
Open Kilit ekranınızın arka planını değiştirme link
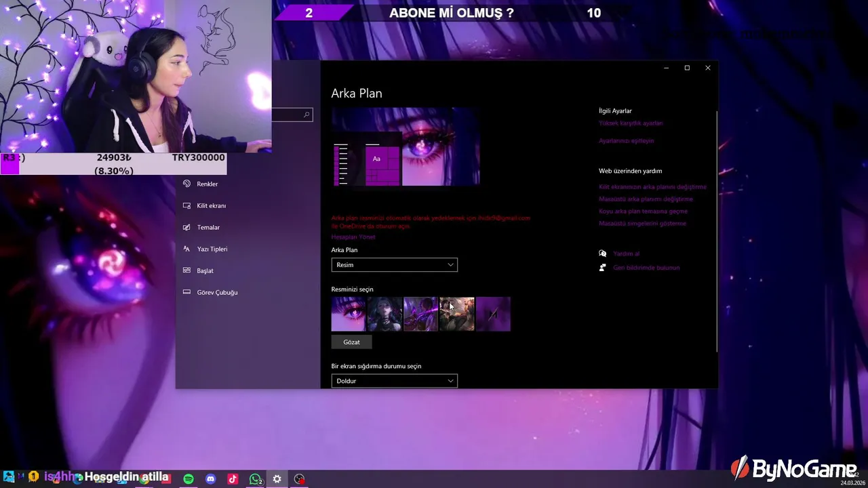pos(652,187)
